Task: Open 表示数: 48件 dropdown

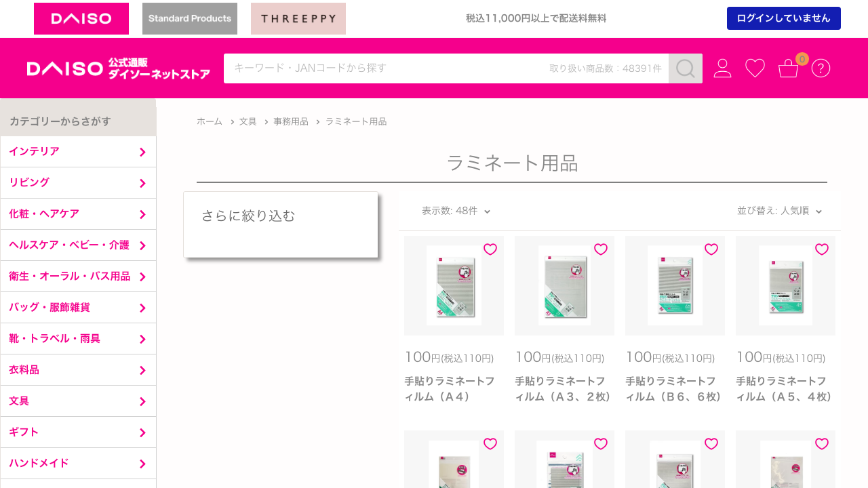Action: pos(456,211)
